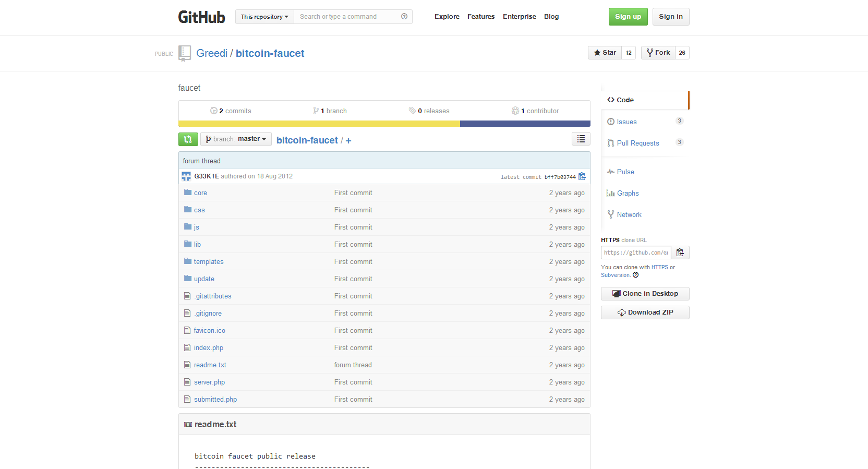868x469 pixels.
Task: Open the Features page
Action: click(481, 17)
